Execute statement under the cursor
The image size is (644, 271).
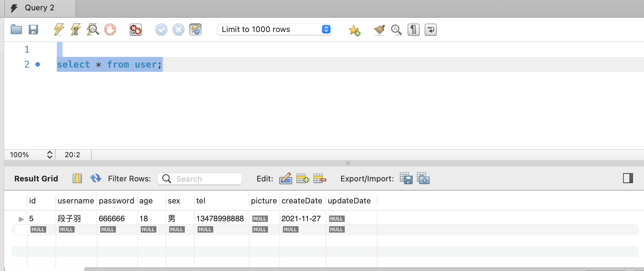(x=76, y=30)
